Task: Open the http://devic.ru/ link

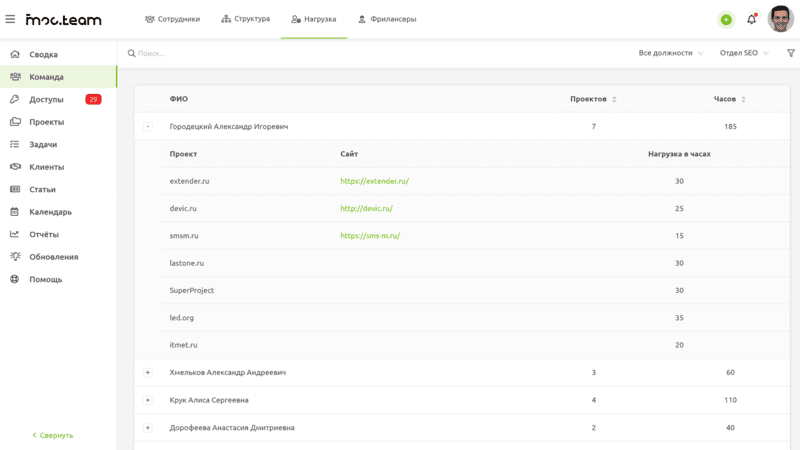Action: tap(366, 208)
